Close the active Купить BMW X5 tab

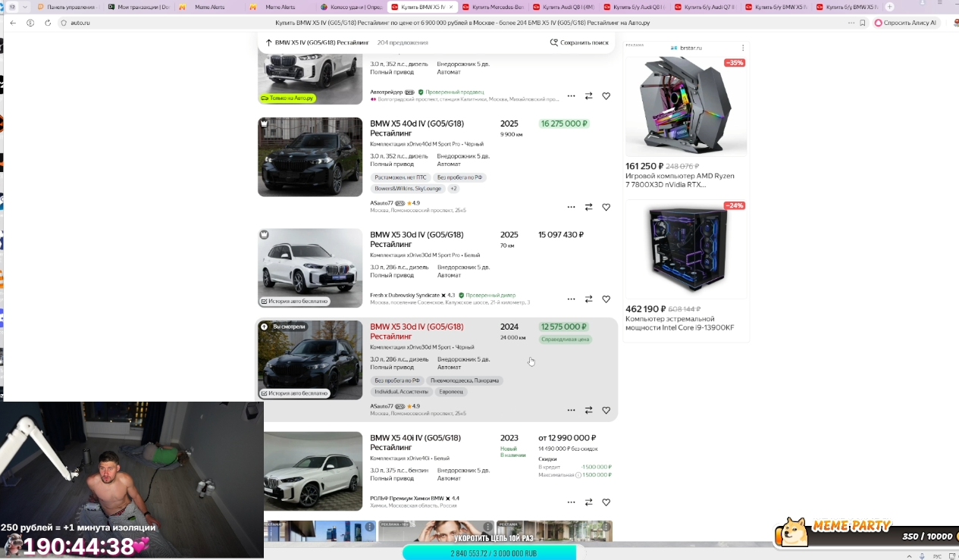452,7
